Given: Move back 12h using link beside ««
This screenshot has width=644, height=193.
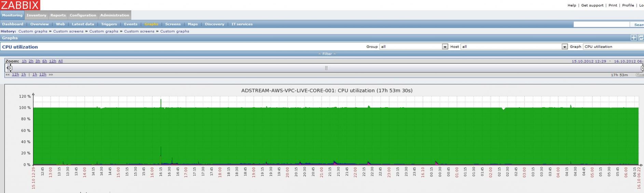Looking at the screenshot, I should click(15, 75).
